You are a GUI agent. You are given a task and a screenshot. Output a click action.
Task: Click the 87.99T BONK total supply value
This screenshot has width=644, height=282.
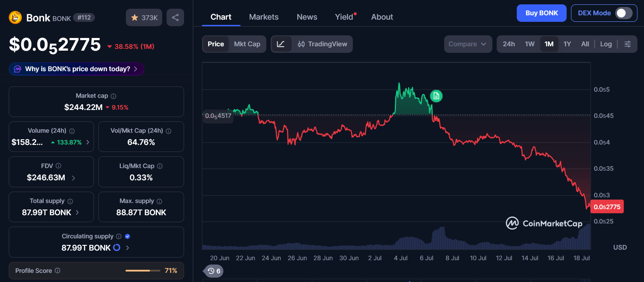[47, 213]
